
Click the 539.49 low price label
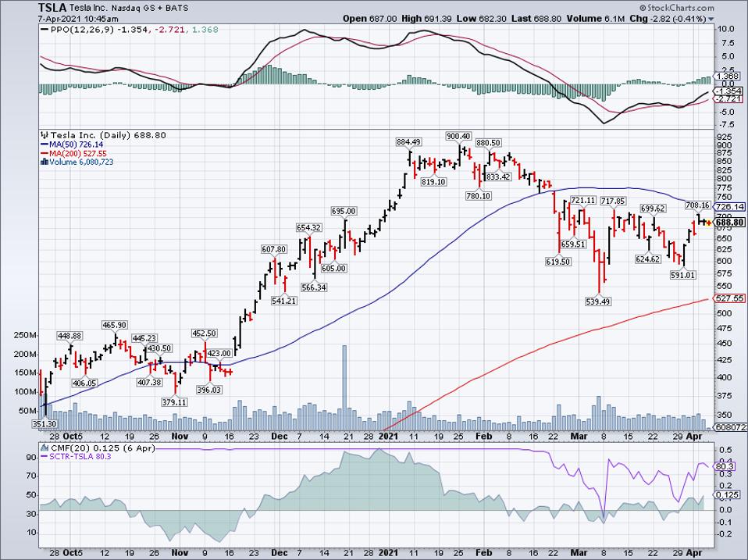(x=598, y=301)
